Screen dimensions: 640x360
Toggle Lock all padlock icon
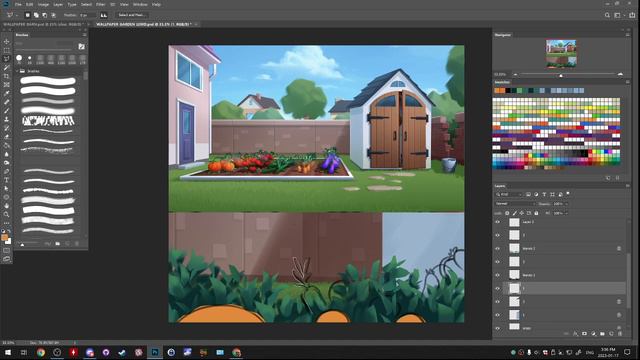536,213
